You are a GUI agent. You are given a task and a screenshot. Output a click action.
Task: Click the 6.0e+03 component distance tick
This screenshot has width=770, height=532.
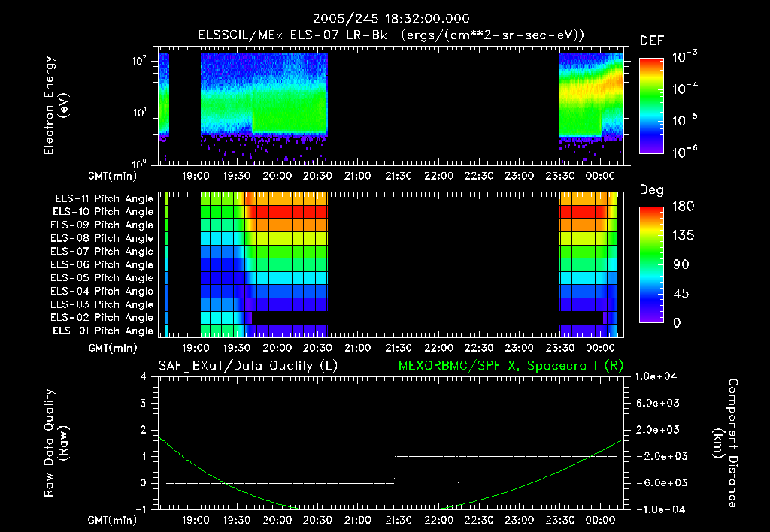coord(657,404)
